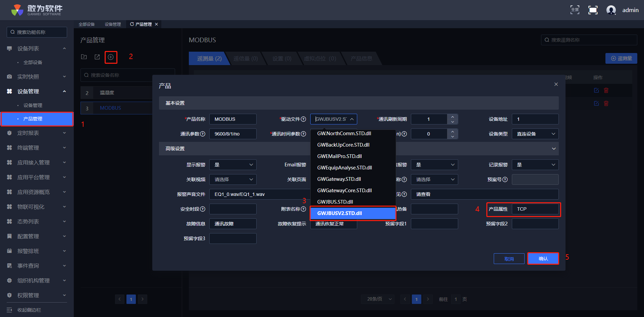Click the folder icon under 产品管理

click(x=84, y=57)
